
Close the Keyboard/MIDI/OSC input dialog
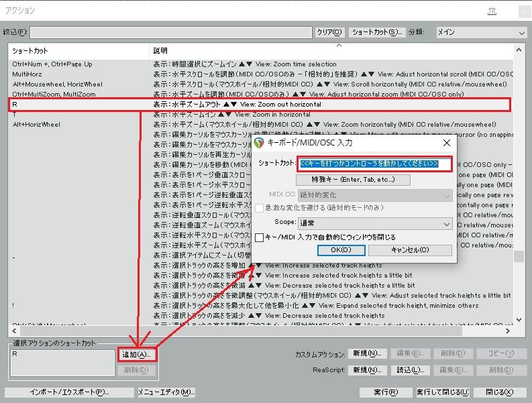(x=447, y=143)
